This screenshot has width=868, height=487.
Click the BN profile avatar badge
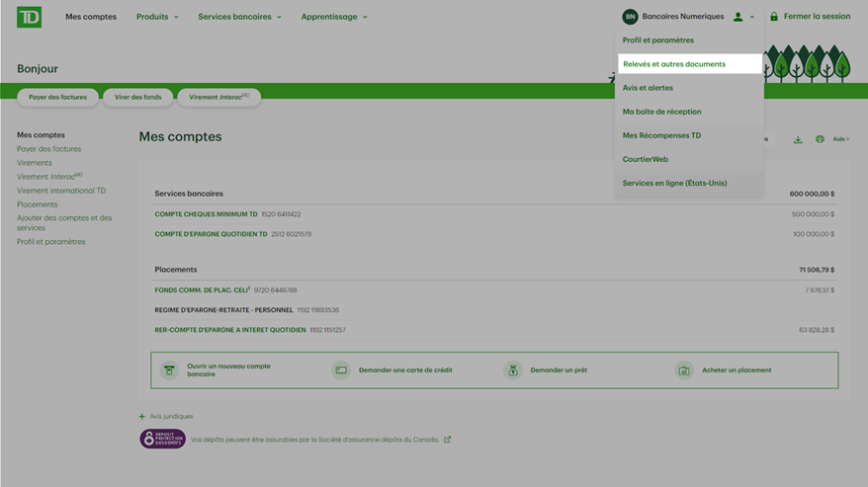(x=630, y=17)
